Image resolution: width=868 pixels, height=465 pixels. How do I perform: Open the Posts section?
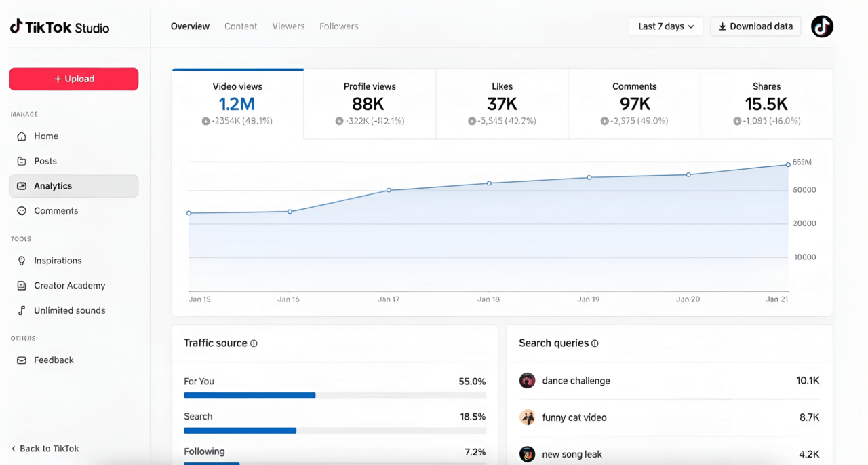pos(22,161)
